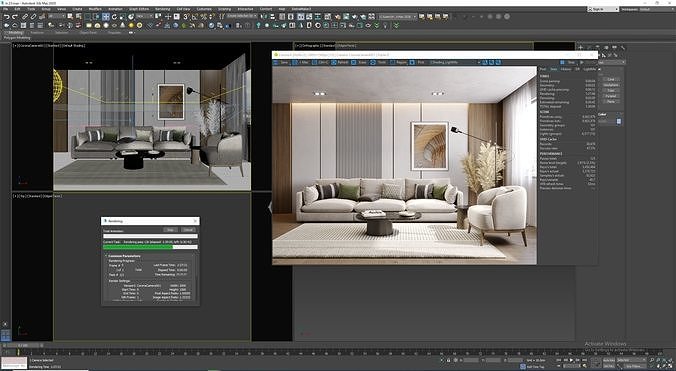Toggle Auto Key animation mode
Screen dimensions: 676x371
point(609,360)
